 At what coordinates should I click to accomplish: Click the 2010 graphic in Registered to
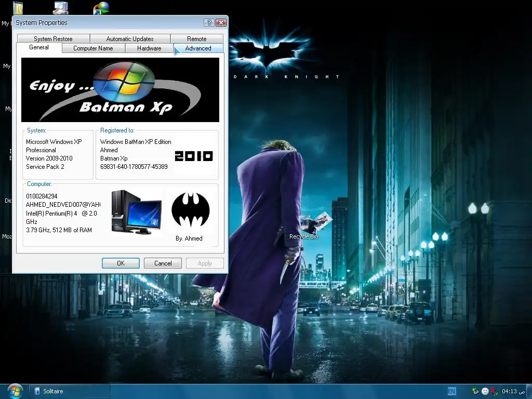tap(194, 156)
